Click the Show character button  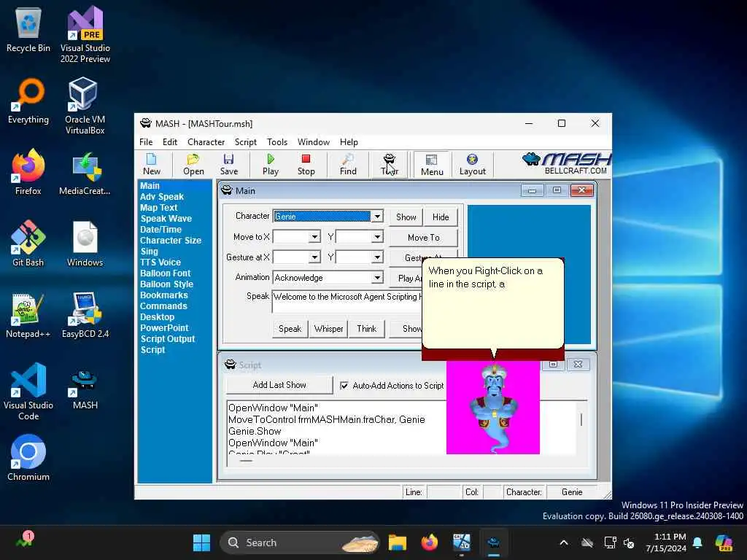(x=406, y=217)
